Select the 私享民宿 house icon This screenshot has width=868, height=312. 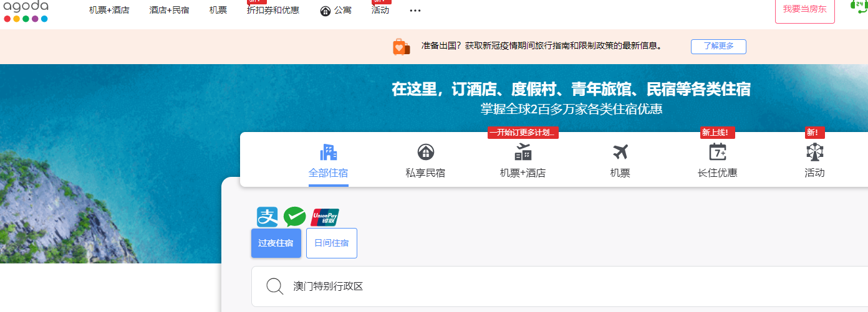pos(425,152)
